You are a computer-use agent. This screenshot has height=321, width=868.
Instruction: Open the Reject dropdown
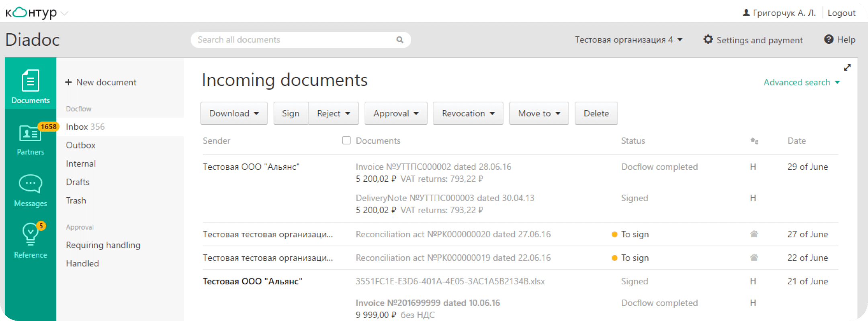(x=334, y=114)
